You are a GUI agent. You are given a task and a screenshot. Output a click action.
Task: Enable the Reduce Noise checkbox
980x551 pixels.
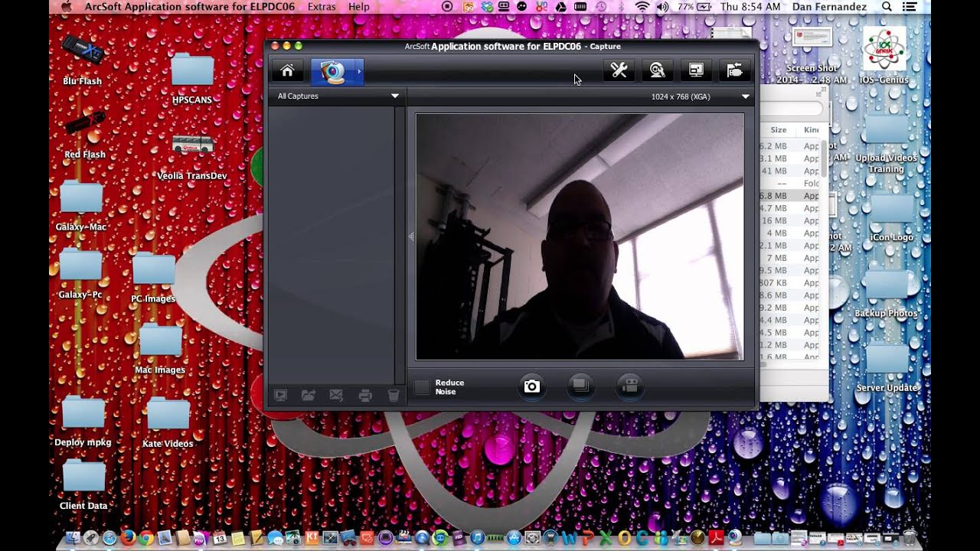click(x=423, y=387)
